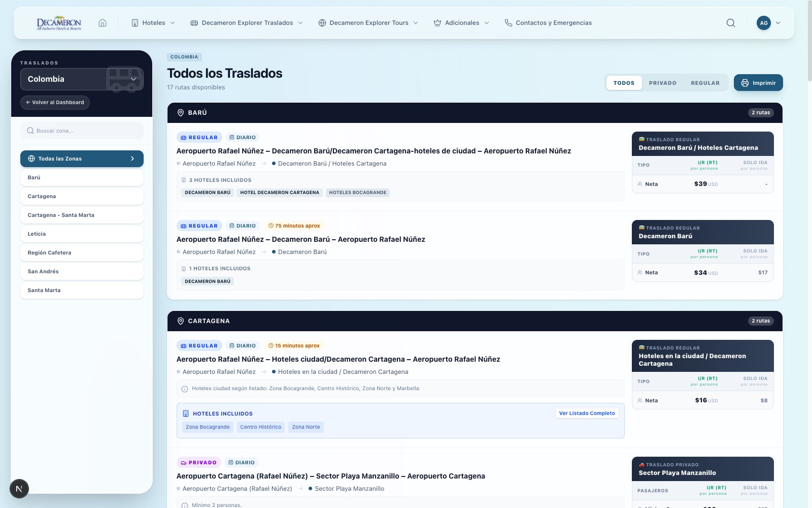Click the phone icon beside Contactos
Viewport: 812px width, 508px height.
pos(508,23)
